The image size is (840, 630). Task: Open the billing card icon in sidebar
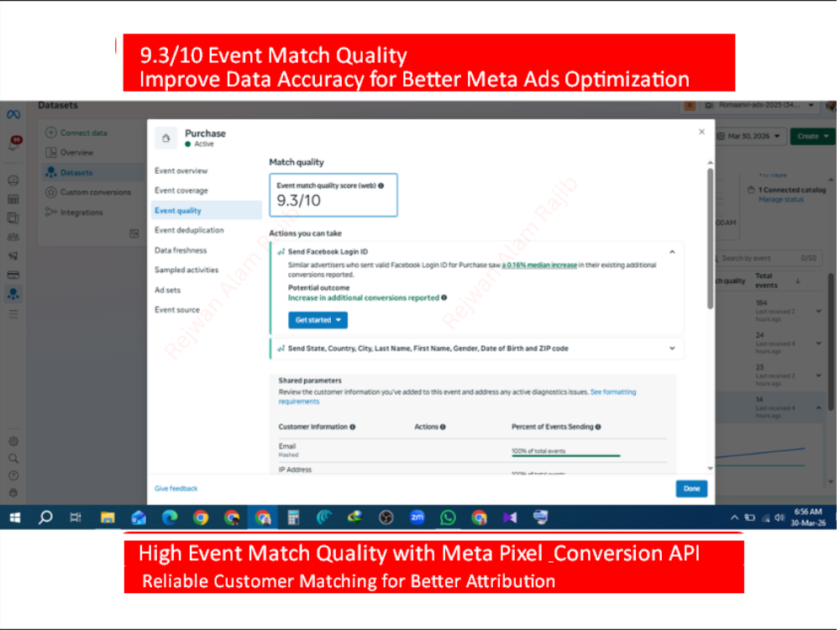coord(13,276)
